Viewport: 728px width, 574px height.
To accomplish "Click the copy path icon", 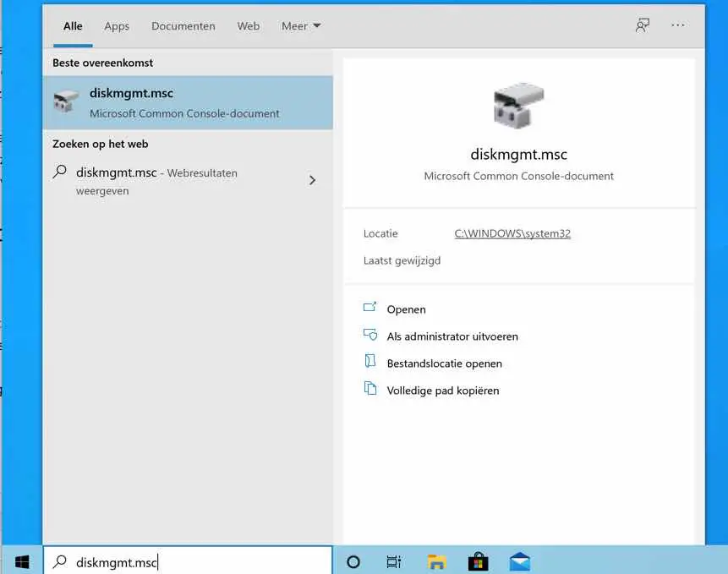I will 370,388.
